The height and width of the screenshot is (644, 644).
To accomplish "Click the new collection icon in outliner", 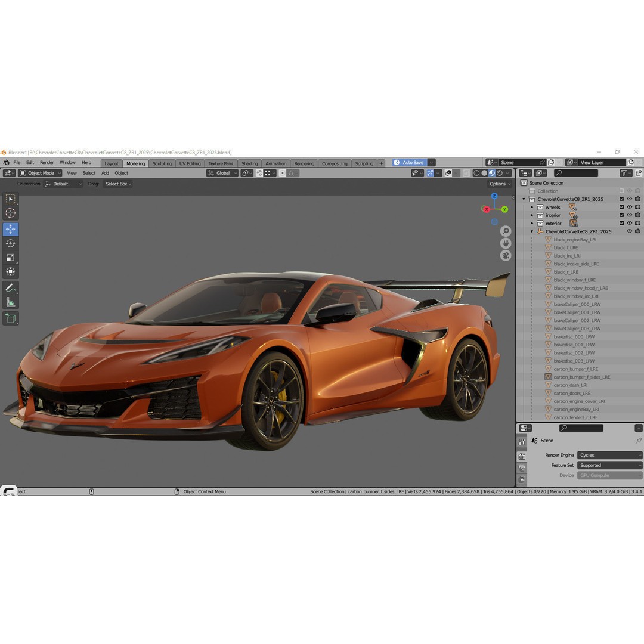I will tap(639, 173).
